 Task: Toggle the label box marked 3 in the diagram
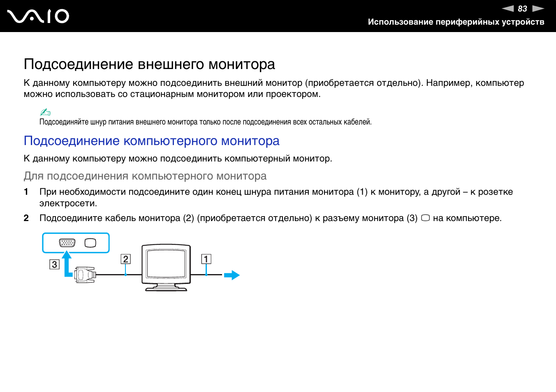(x=54, y=265)
